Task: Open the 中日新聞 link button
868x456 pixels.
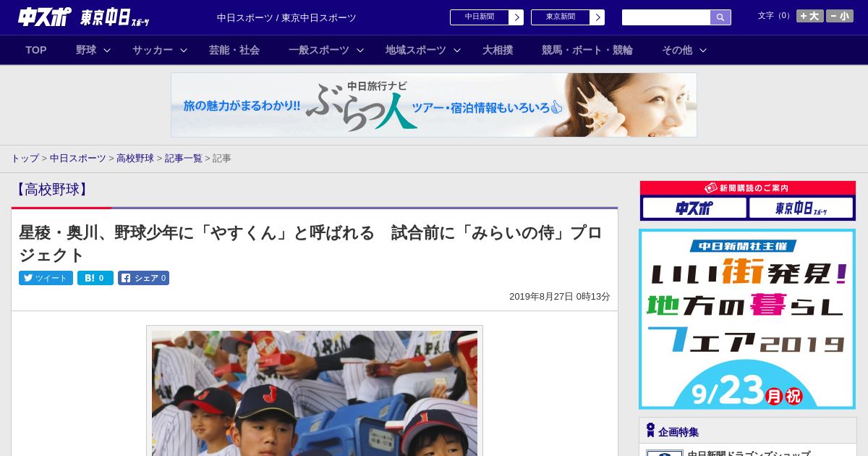Action: (x=480, y=17)
